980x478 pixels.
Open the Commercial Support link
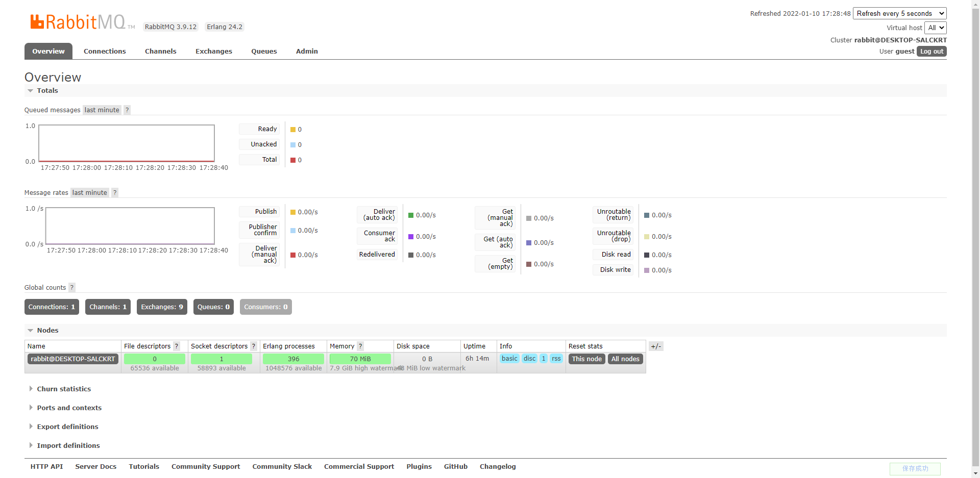[359, 466]
